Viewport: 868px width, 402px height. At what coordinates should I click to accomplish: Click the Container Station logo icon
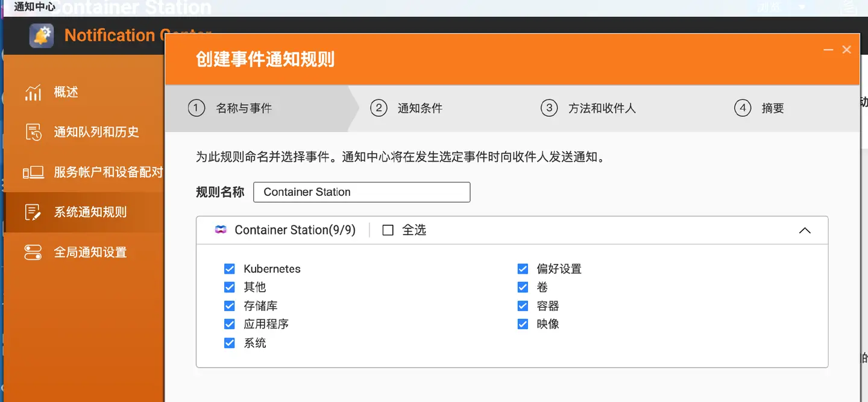[x=221, y=230]
